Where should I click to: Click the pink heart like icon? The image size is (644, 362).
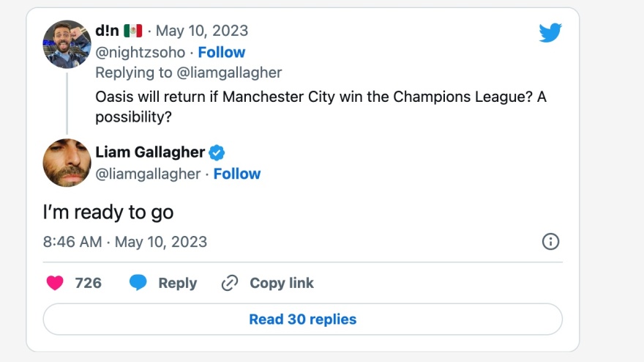(x=55, y=283)
